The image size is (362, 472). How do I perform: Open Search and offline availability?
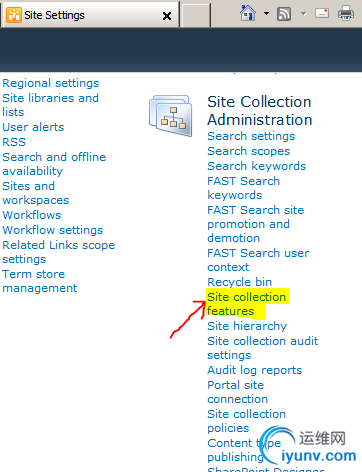(x=54, y=164)
